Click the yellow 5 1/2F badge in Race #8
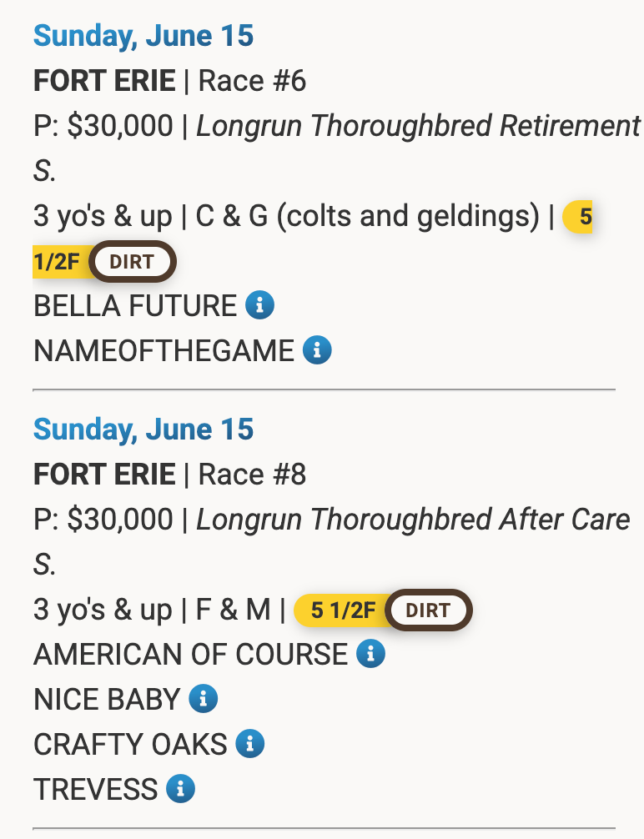Viewport: 644px width, 839px height. [343, 610]
